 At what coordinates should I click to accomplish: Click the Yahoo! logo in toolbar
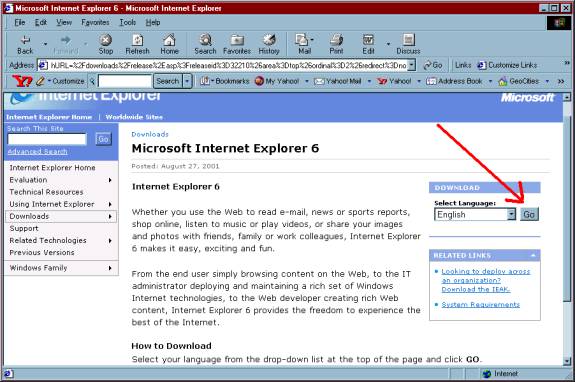point(22,81)
